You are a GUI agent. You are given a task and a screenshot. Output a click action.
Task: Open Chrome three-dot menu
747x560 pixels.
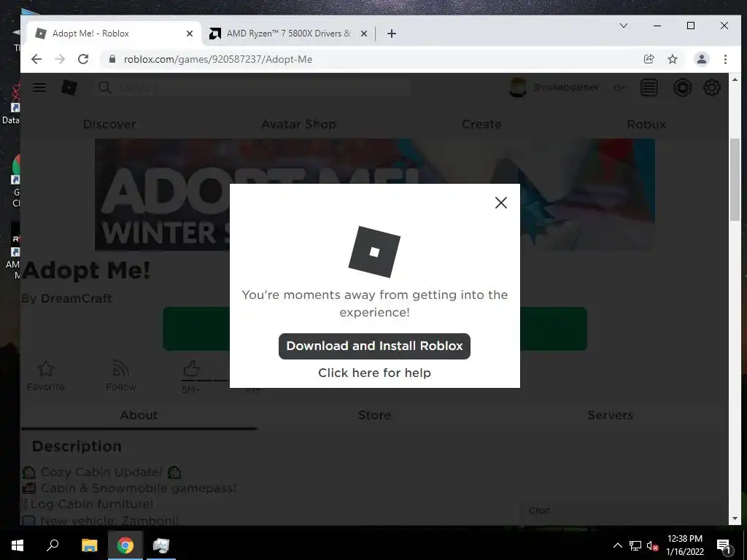(725, 59)
